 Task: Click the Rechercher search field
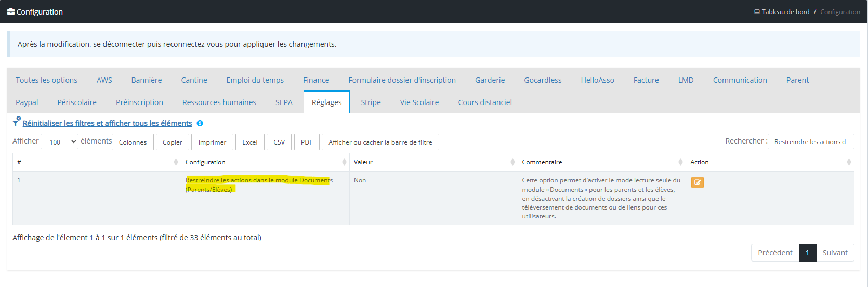810,141
